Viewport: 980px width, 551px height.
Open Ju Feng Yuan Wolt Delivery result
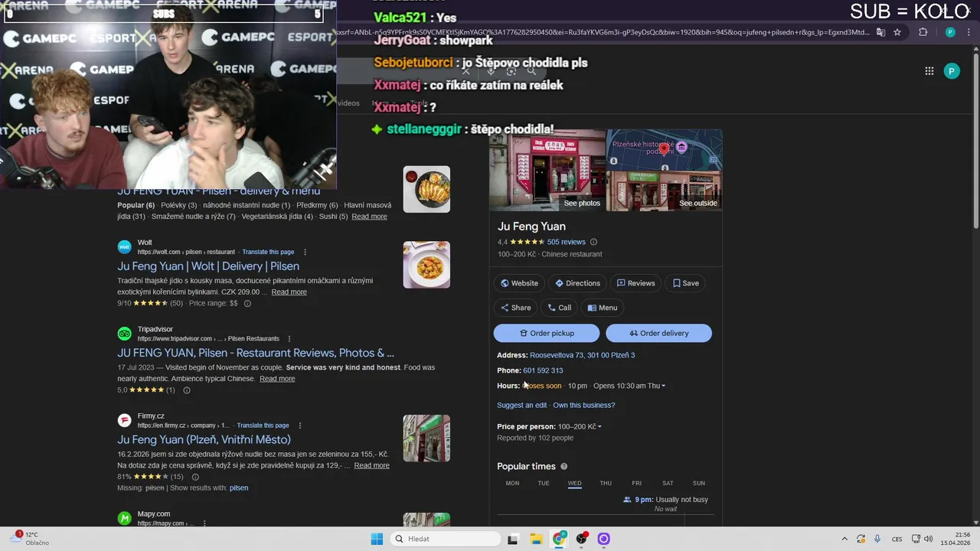(208, 266)
